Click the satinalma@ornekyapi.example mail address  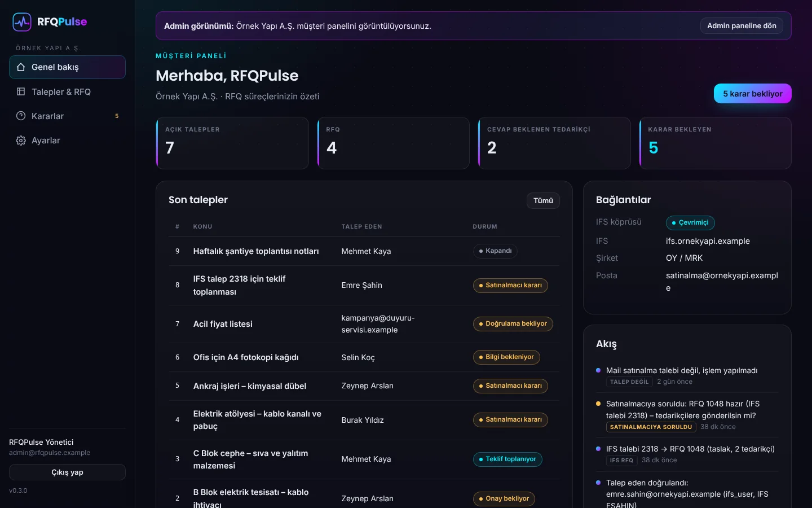coord(722,282)
